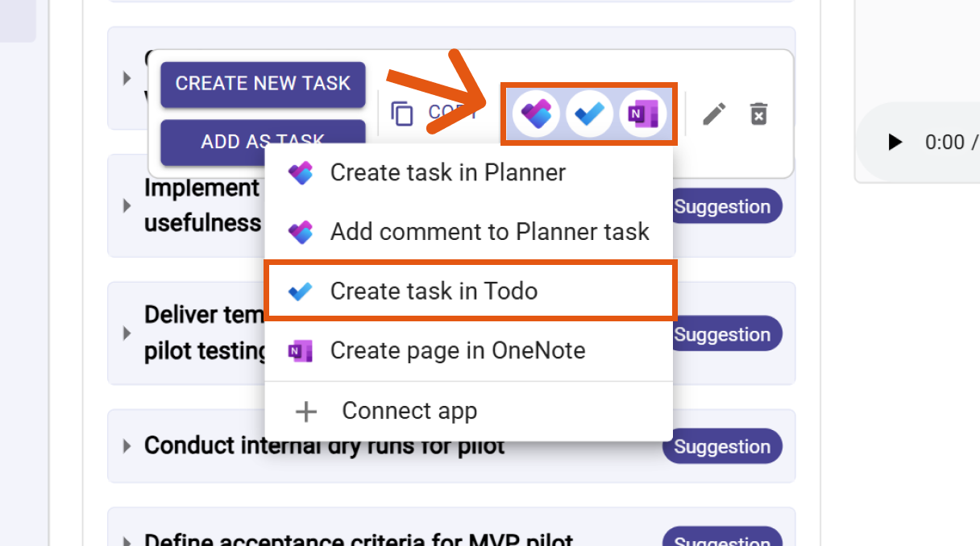Click the Todo checkmark icon in toolbar
Image resolution: width=980 pixels, height=546 pixels.
click(589, 114)
